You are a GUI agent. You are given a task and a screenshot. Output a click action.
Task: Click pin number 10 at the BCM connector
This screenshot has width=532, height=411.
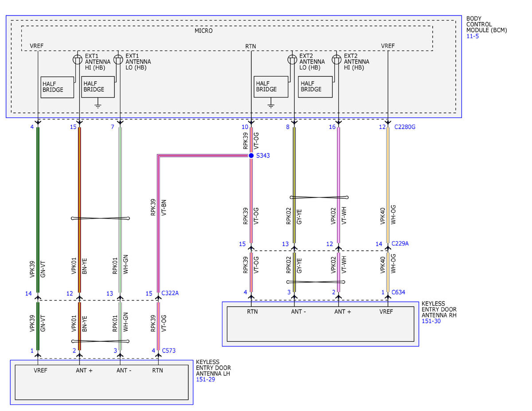(245, 127)
